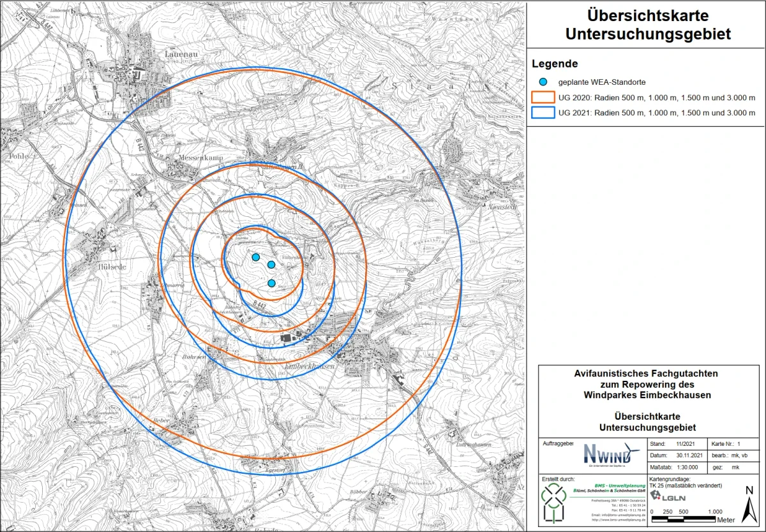766x532 pixels.
Task: Select the northernmost WEA site dot on the map
Action: tap(256, 257)
